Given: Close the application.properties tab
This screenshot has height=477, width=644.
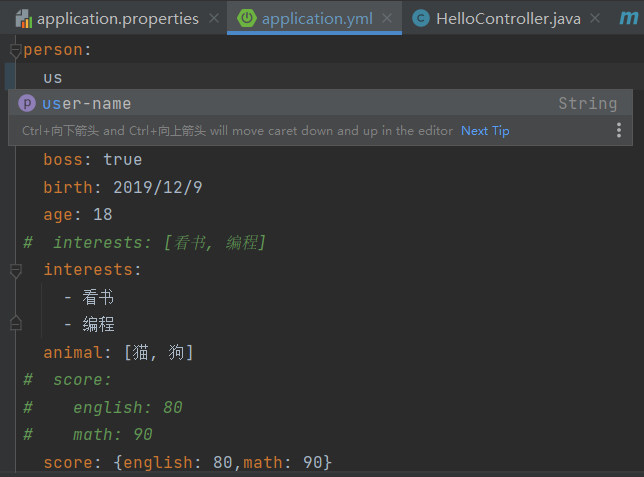Looking at the screenshot, I should 212,19.
